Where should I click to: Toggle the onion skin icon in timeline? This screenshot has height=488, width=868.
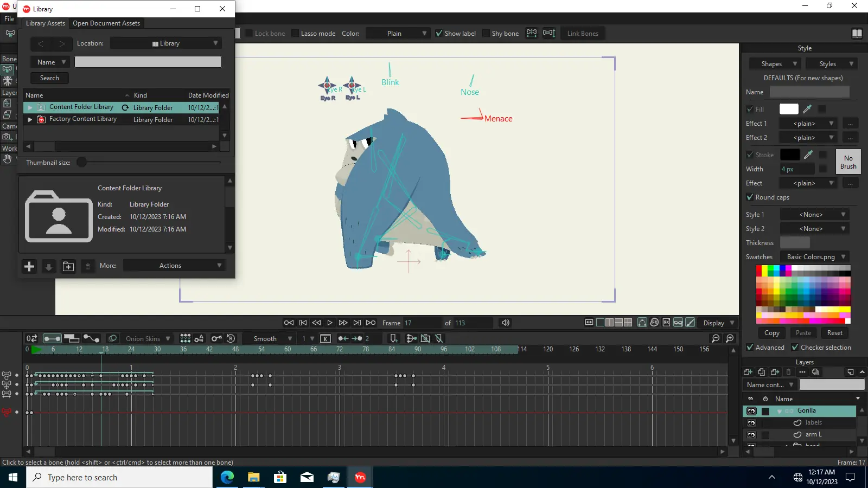point(112,338)
